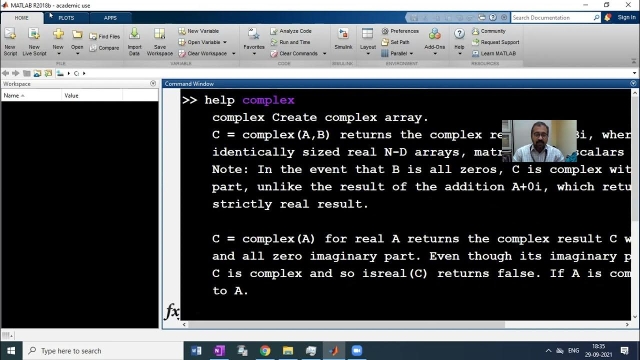640x360 pixels.
Task: Click Request Support
Action: 496,42
